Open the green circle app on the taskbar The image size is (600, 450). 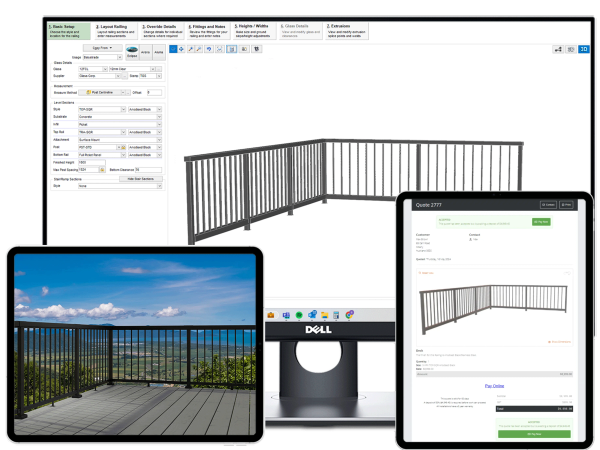click(x=299, y=315)
